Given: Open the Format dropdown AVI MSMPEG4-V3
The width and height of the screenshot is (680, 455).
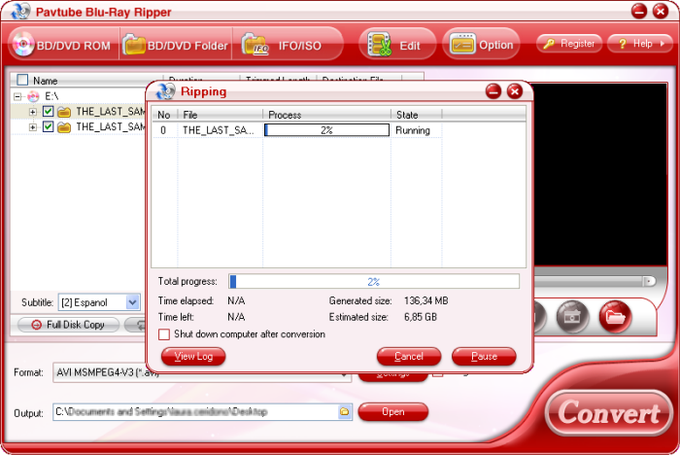Looking at the screenshot, I should pos(202,373).
